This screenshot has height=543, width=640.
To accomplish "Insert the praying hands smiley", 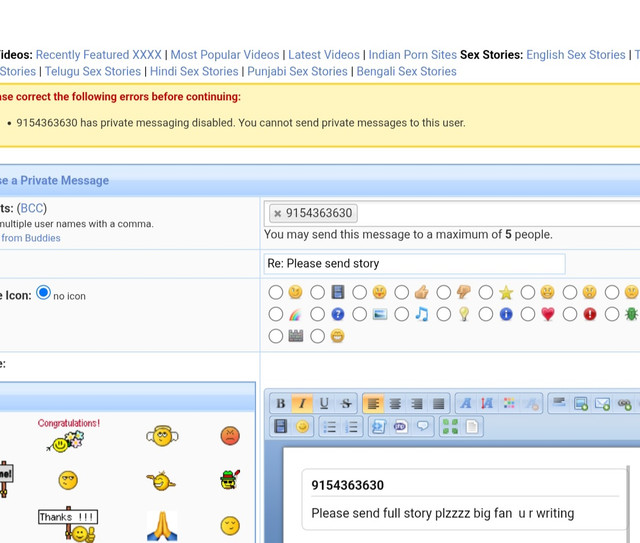I will click(162, 526).
